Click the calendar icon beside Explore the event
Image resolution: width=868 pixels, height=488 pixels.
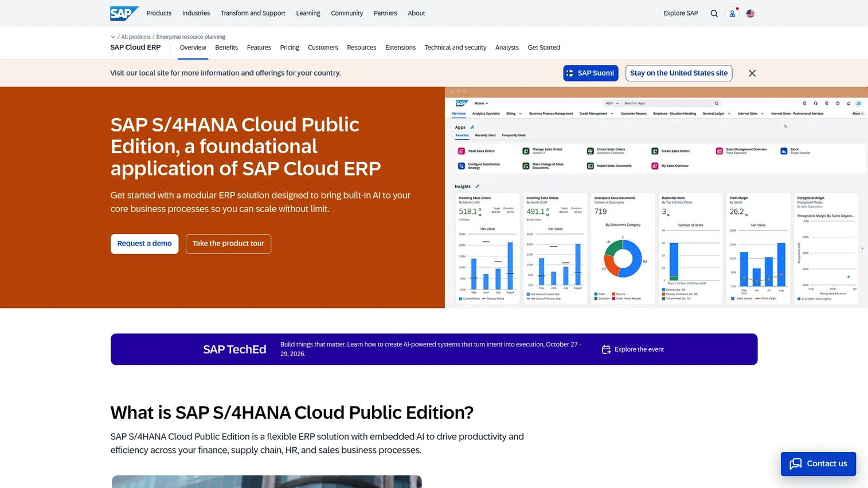[x=606, y=349]
